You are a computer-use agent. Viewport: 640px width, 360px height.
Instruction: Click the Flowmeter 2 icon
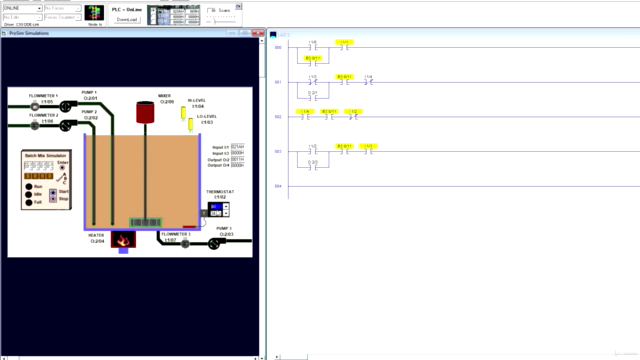click(x=35, y=126)
